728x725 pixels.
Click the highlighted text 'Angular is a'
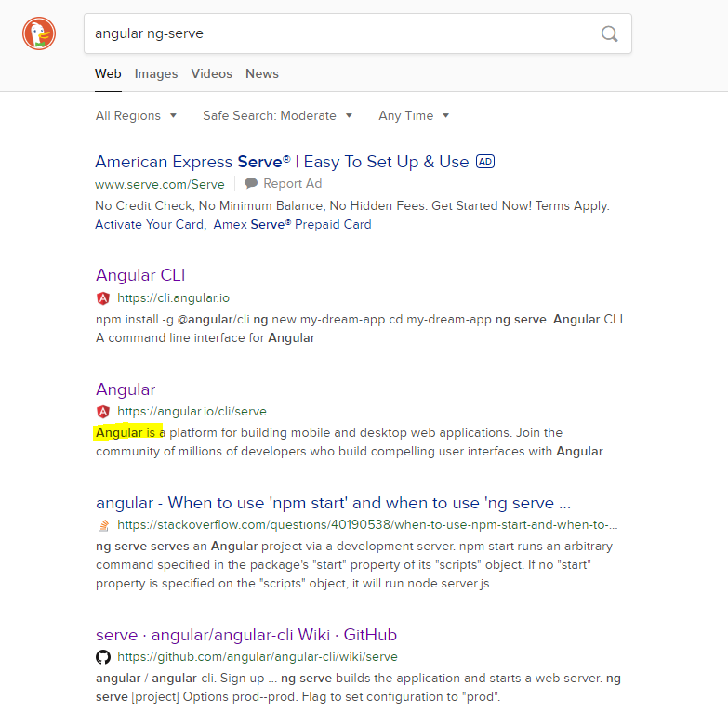coord(130,432)
